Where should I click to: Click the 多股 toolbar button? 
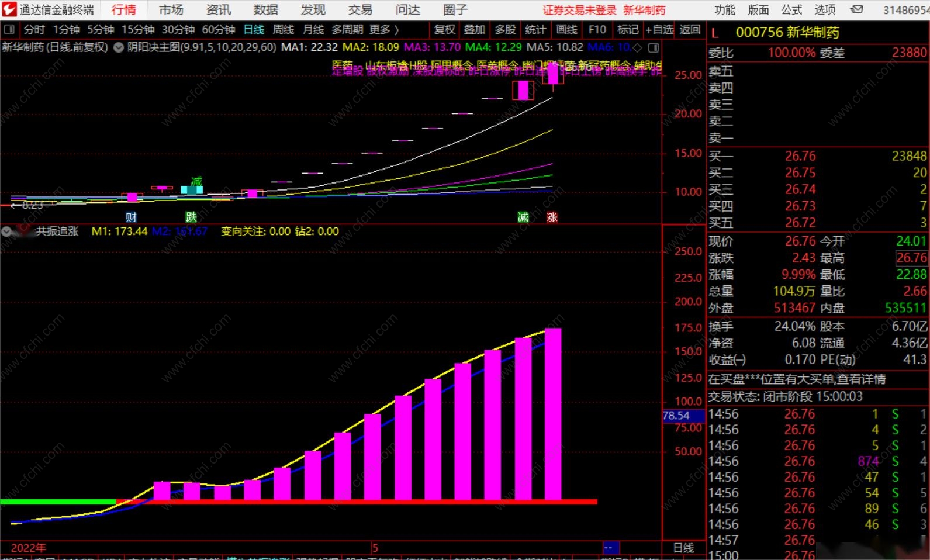505,30
